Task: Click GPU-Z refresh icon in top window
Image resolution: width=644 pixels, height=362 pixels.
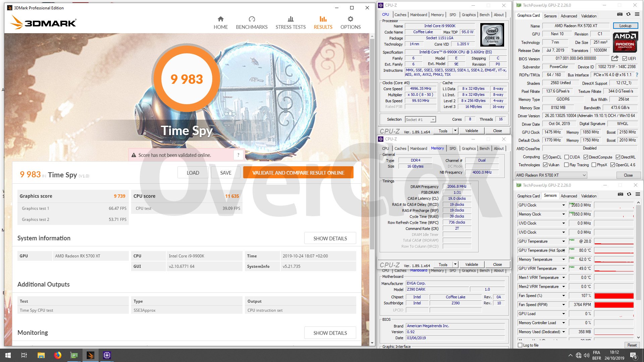Action: coord(629,14)
